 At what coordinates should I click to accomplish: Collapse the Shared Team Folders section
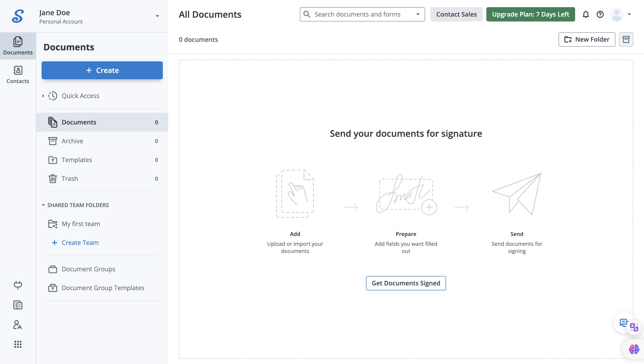click(x=43, y=205)
